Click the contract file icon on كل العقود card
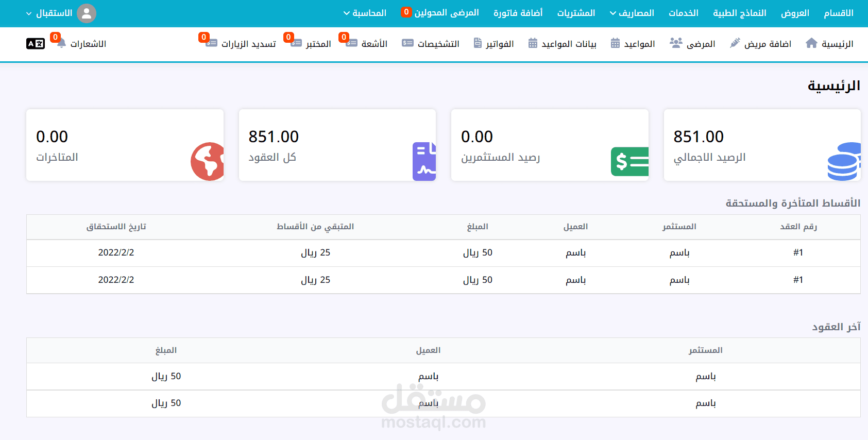The image size is (868, 440). pos(424,161)
